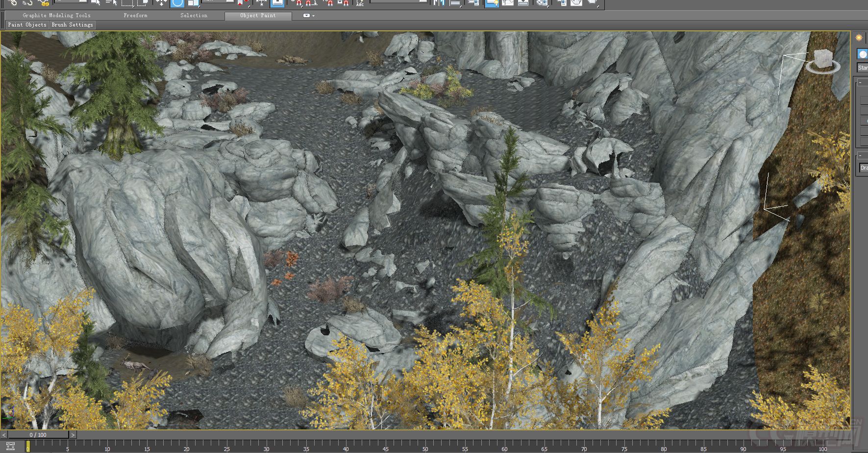Switch to the Freeform ribbon tab
This screenshot has width=868, height=453.
(x=135, y=15)
